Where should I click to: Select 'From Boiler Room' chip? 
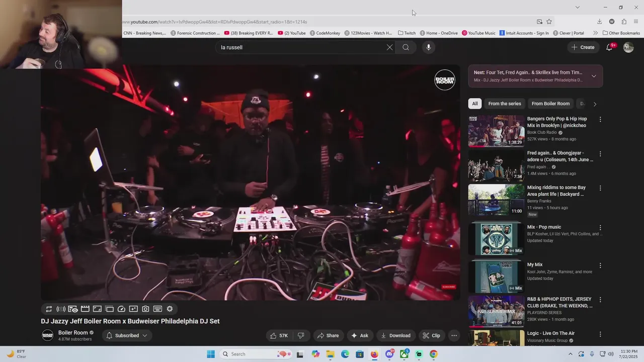[x=550, y=104]
